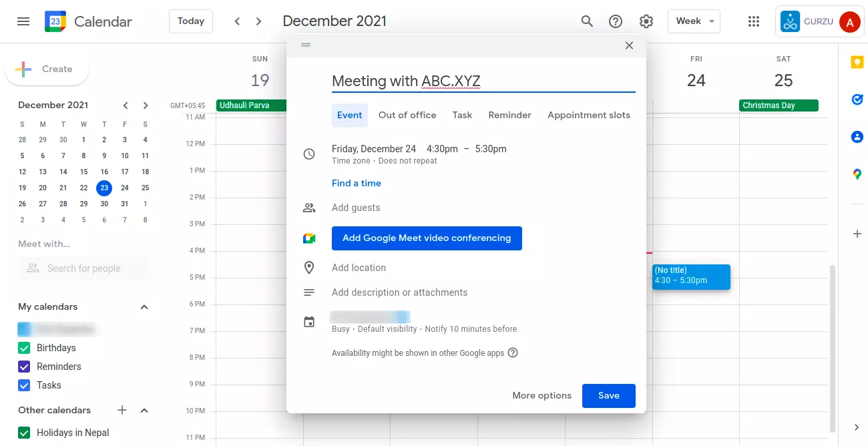This screenshot has height=446, width=868.
Task: Click the description lines icon
Action: point(309,292)
